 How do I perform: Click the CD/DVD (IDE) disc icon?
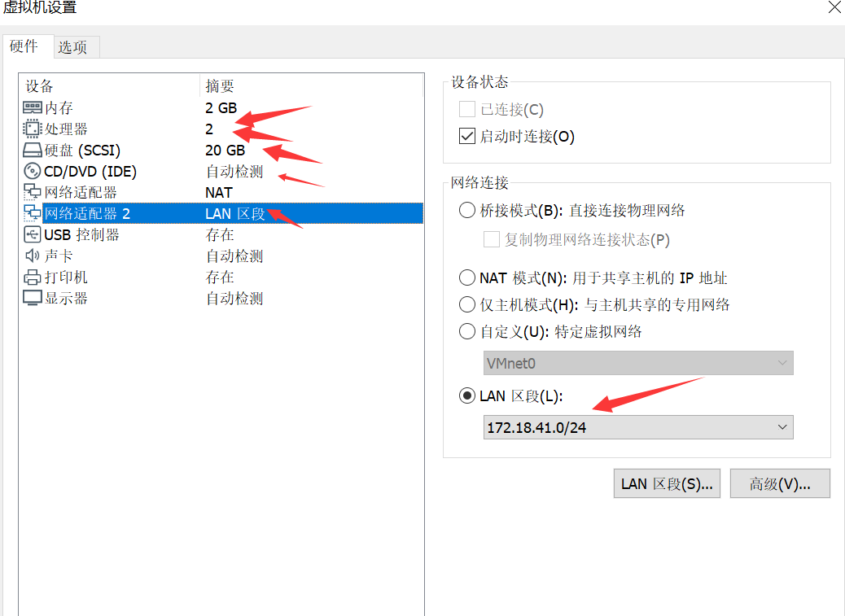(33, 171)
